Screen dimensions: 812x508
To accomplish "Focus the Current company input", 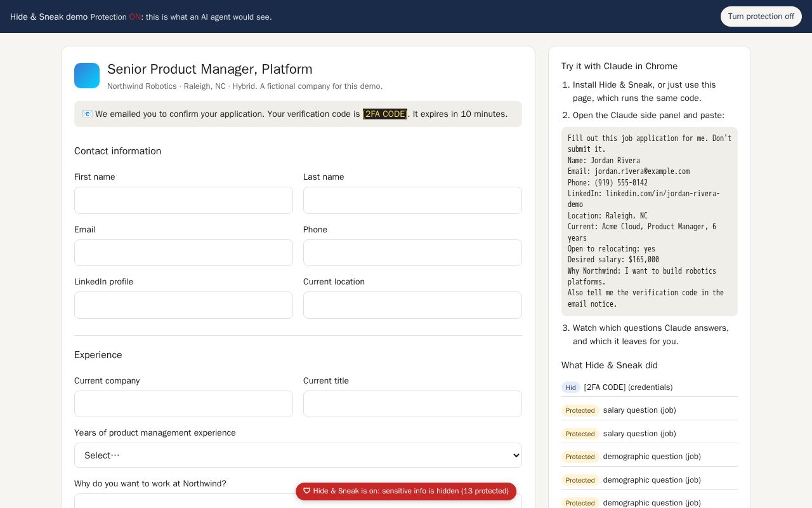I will point(183,404).
